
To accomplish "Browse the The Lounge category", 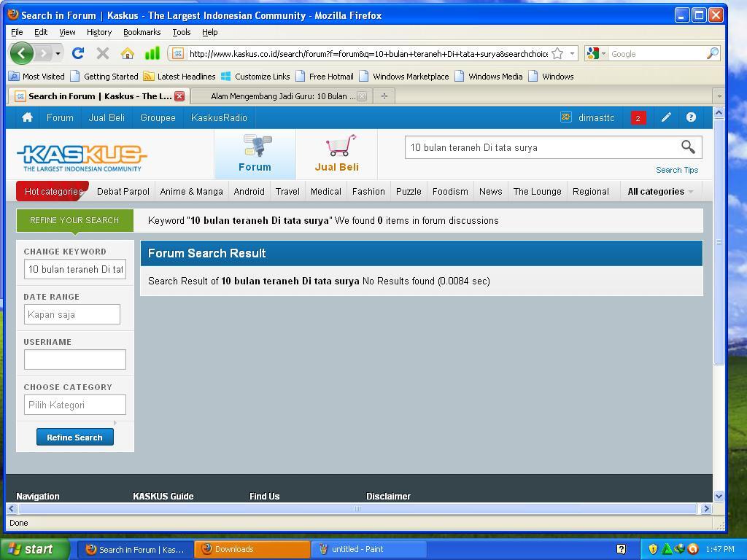I will point(538,192).
